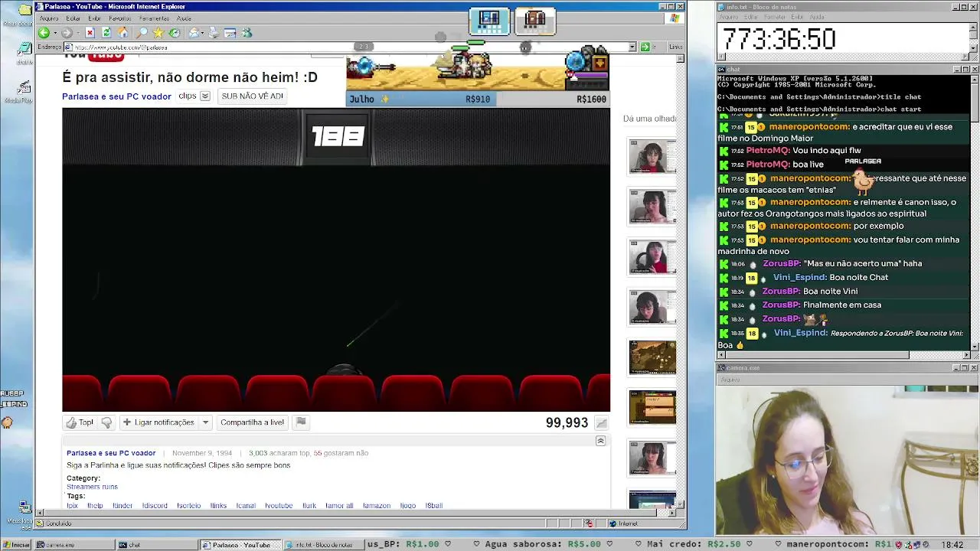The width and height of the screenshot is (980, 551).
Task: Stop page loading with the red X
Action: click(90, 33)
